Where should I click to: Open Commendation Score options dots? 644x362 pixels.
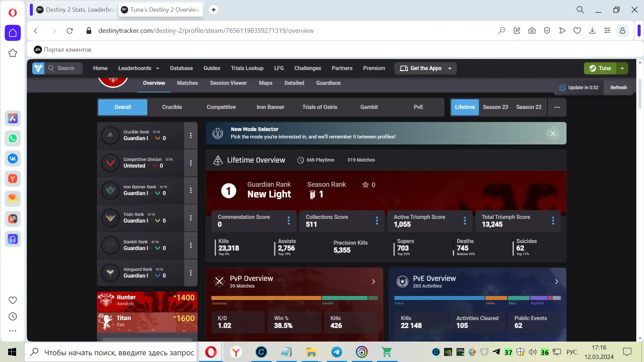(x=289, y=221)
